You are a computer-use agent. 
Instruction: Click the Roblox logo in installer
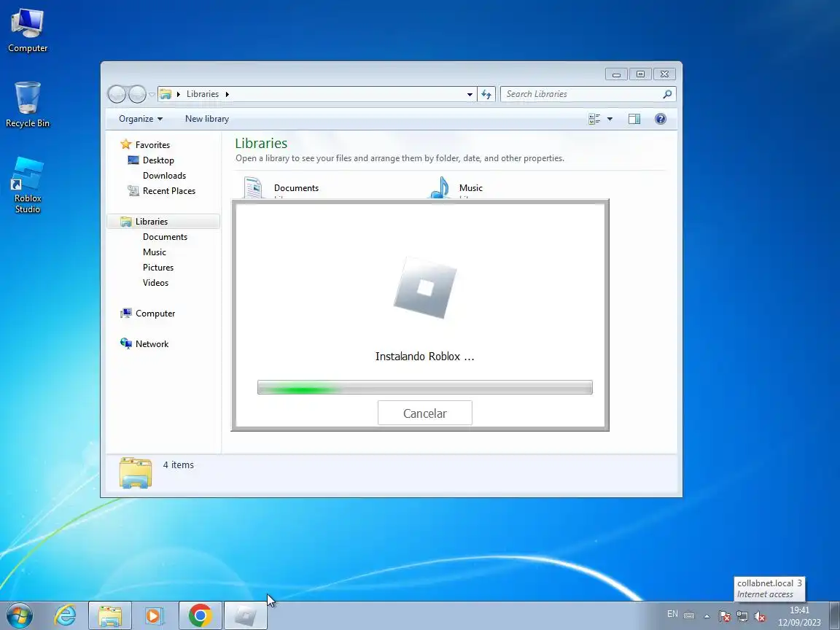pos(425,288)
